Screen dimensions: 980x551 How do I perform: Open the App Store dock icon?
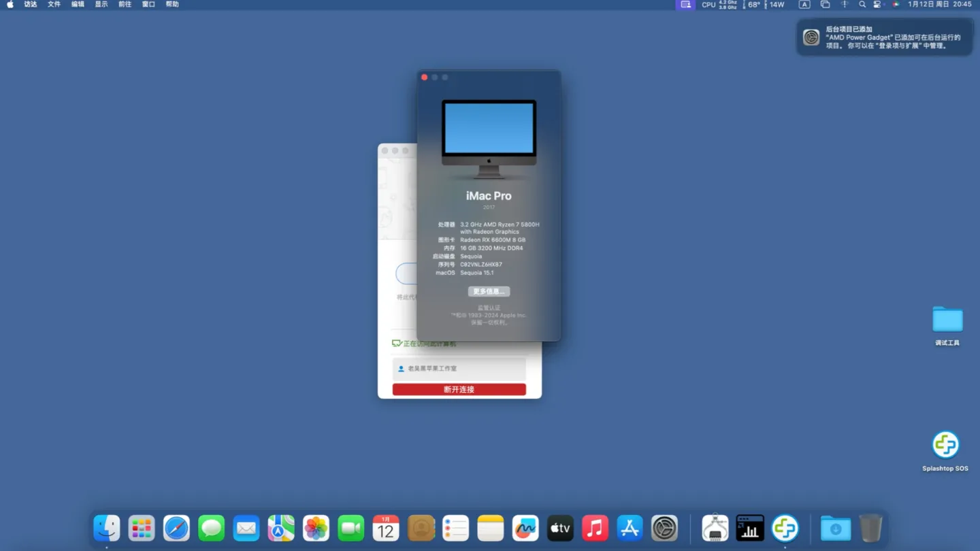coord(630,529)
